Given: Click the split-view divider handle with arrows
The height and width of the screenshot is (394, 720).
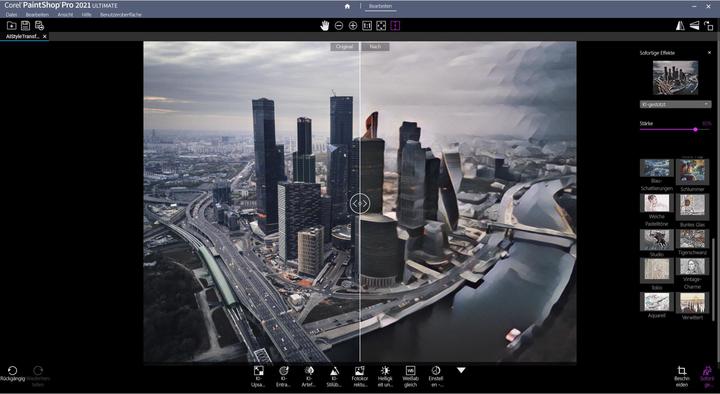Looking at the screenshot, I should pos(360,203).
